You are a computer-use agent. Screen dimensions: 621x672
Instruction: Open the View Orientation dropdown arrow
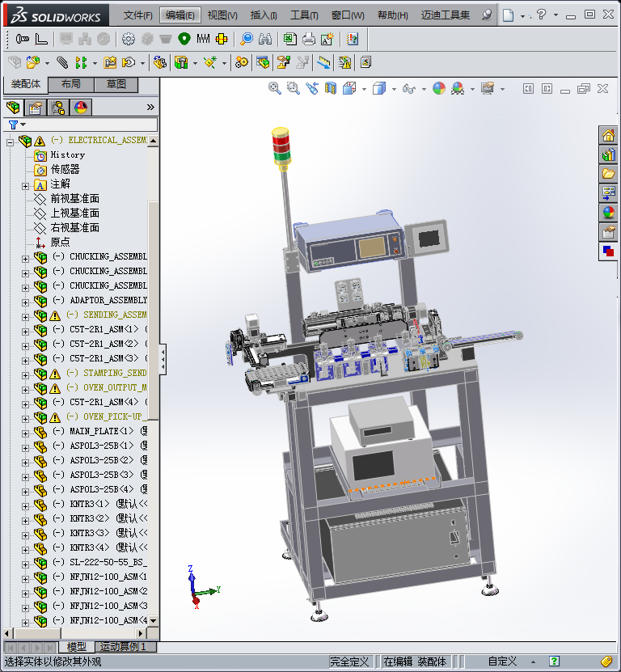[x=365, y=89]
